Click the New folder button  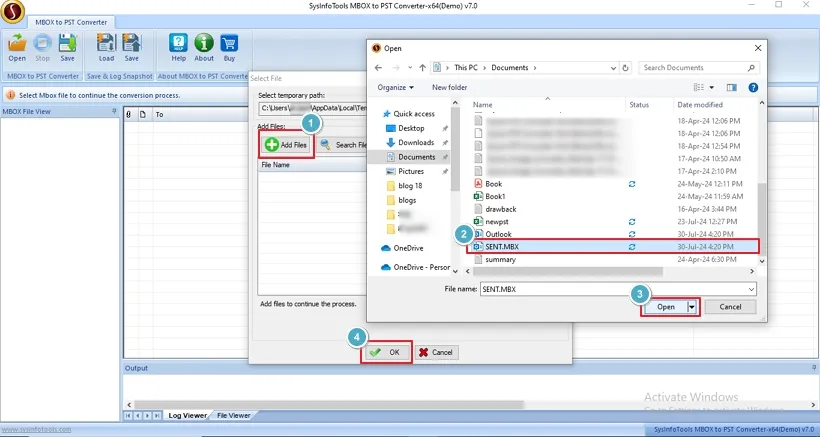click(449, 87)
